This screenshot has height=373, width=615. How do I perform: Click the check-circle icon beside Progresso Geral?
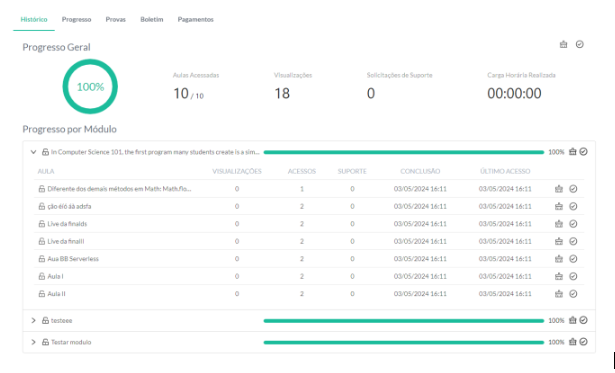tap(580, 44)
